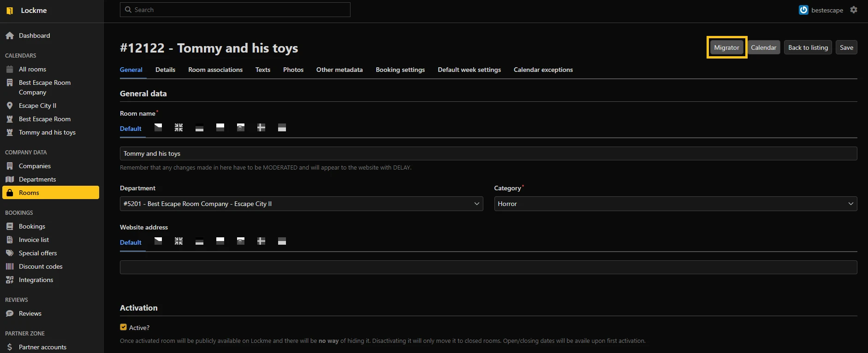Viewport: 868px width, 353px height.
Task: Click the Back to listing button
Action: pyautogui.click(x=808, y=47)
